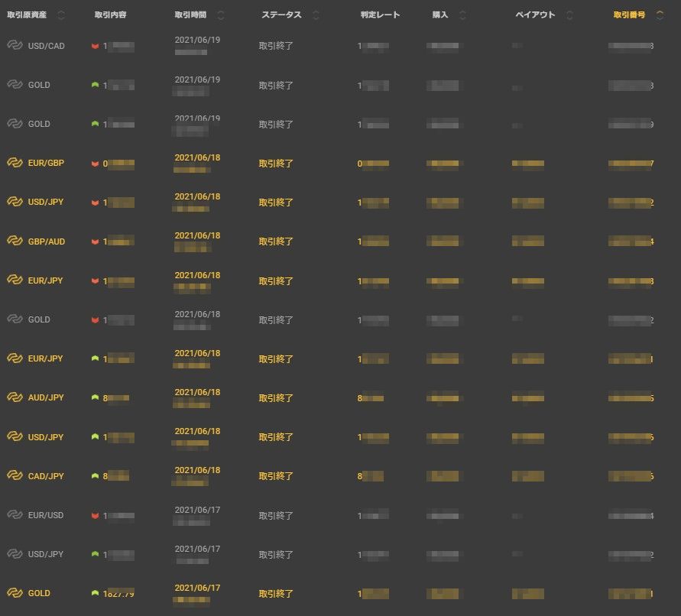
Task: Select the GOLD trade dated 2021/06/17
Action: click(x=39, y=593)
